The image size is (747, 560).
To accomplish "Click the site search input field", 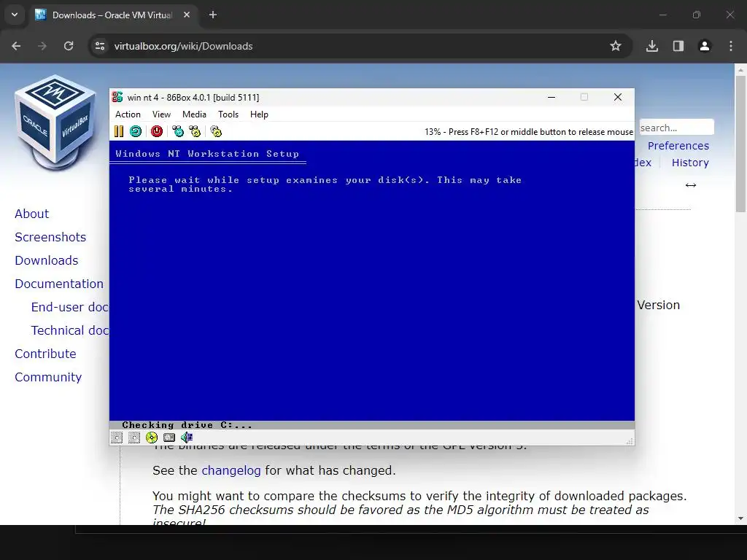I will pyautogui.click(x=676, y=128).
